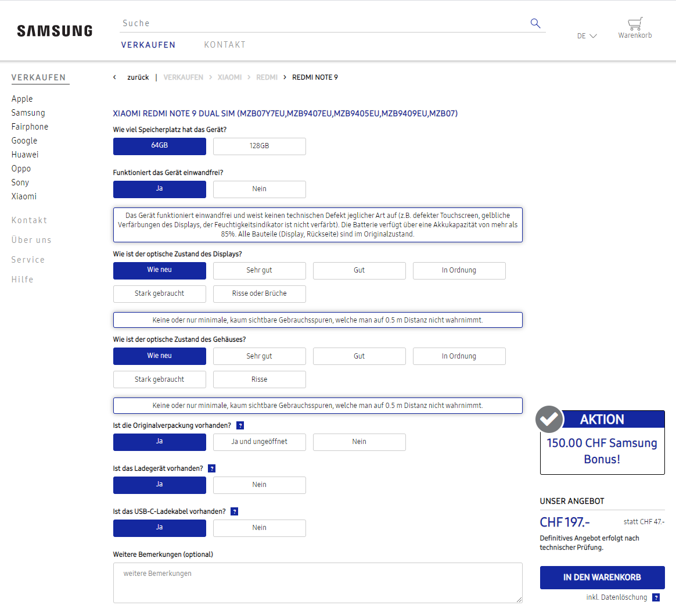Select Risse oder Brüche display condition
This screenshot has height=616, width=676.
pyautogui.click(x=259, y=293)
